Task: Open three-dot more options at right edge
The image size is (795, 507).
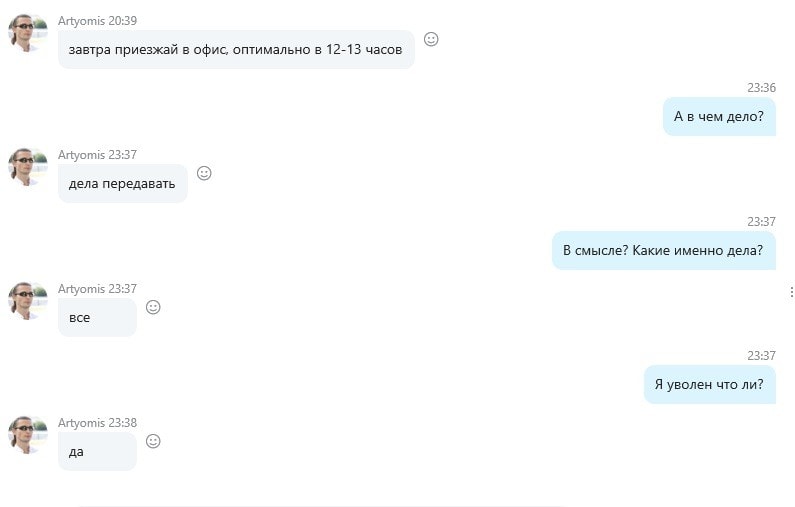Action: [x=791, y=292]
